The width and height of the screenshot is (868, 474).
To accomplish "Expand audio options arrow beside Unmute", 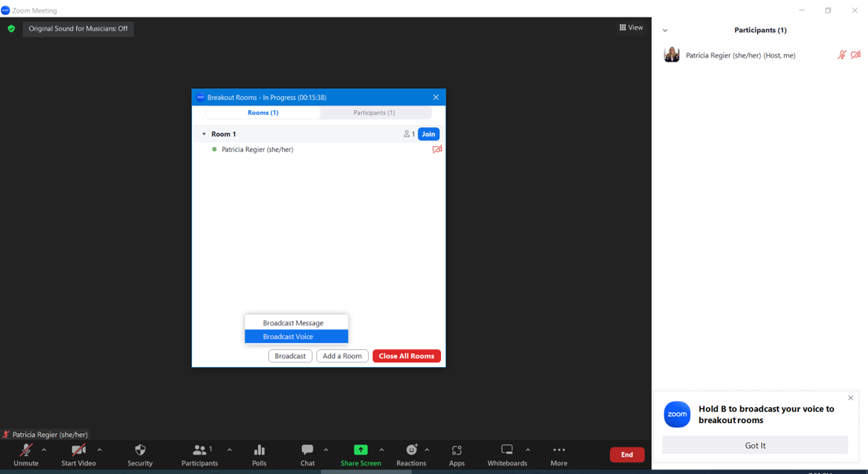I will (44, 450).
